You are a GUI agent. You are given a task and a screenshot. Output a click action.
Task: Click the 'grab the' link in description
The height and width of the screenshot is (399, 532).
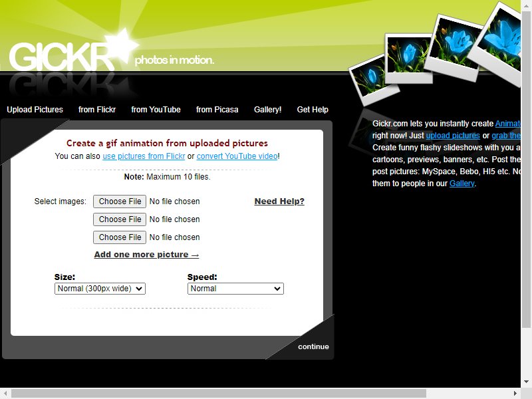click(x=506, y=136)
